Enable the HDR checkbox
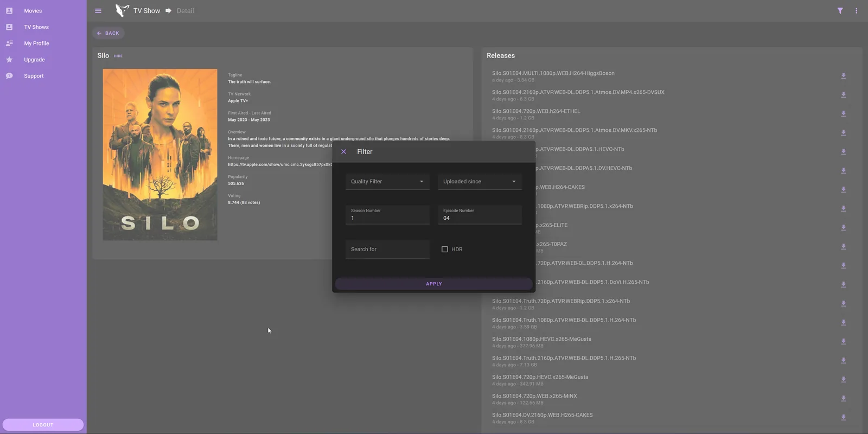The width and height of the screenshot is (868, 434). click(x=445, y=250)
